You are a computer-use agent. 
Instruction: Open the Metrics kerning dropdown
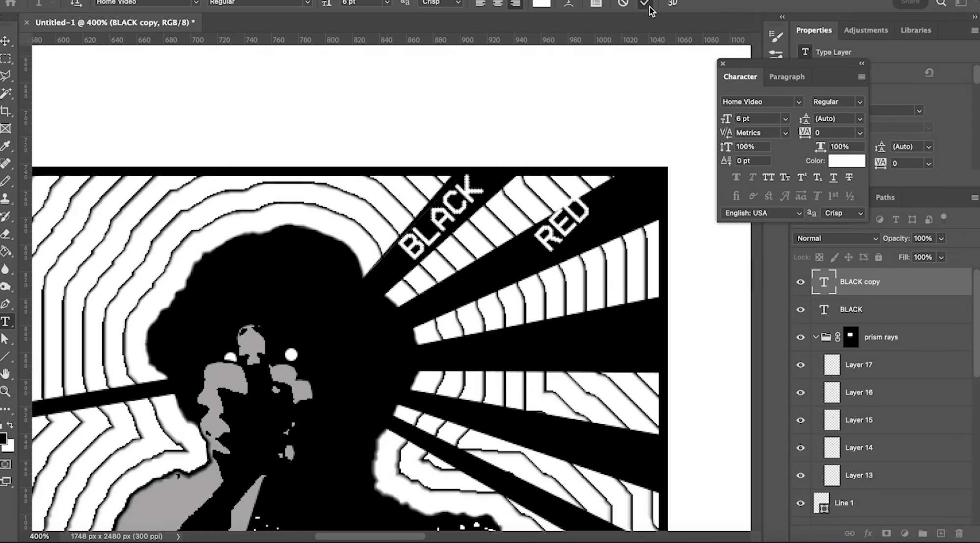tap(785, 133)
